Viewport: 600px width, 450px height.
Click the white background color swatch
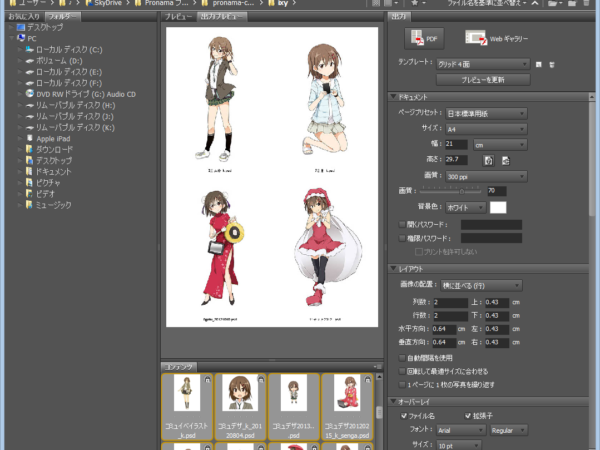point(498,207)
